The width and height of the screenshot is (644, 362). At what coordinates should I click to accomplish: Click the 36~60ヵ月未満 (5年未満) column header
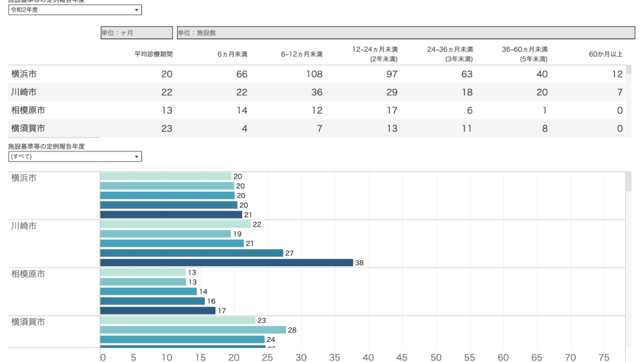click(x=525, y=54)
